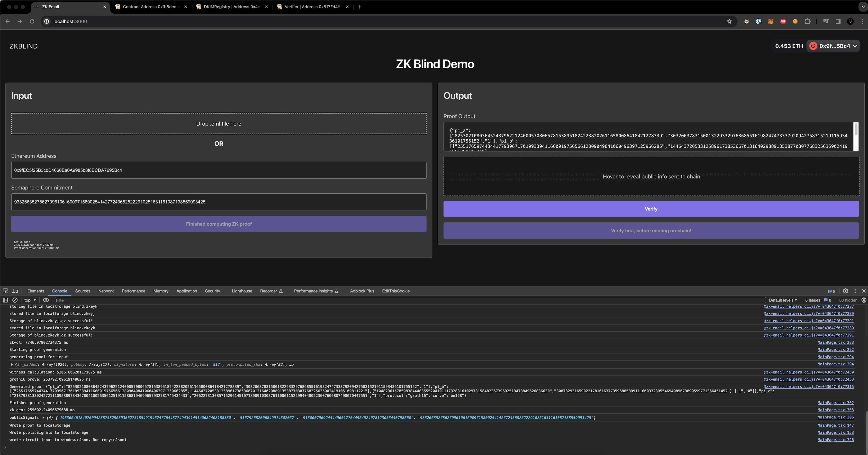Open the Adblock Plus ABP extension
Screen dimensions: 868x455
click(x=783, y=21)
